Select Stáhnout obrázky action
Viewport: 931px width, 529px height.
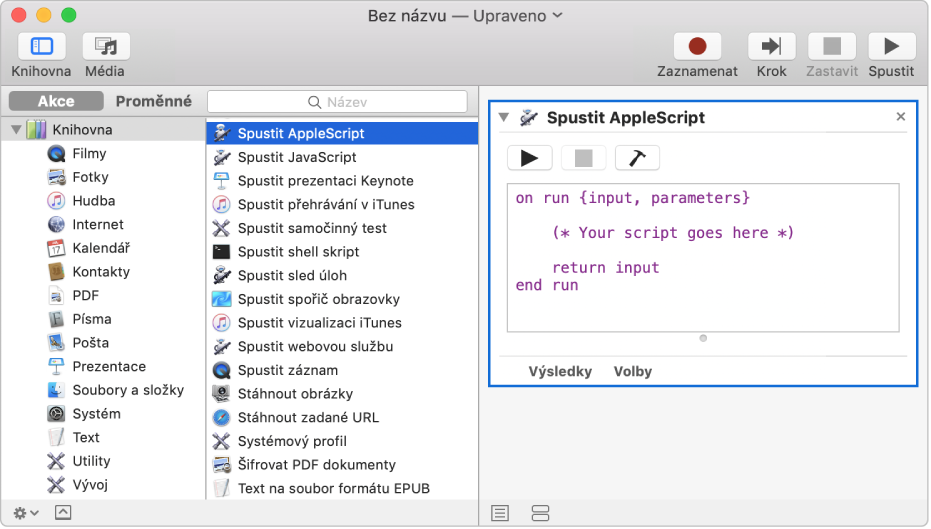point(342,395)
